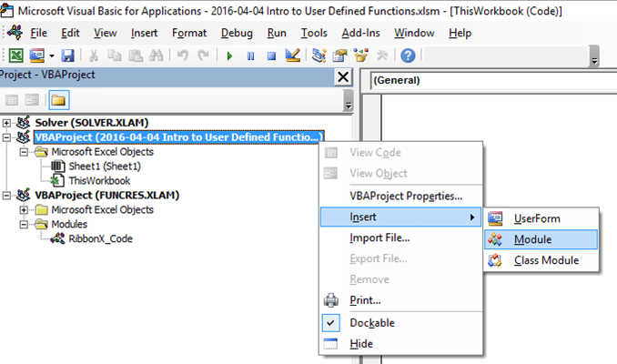
Task: Click the Redo arrow icon
Action: coord(203,56)
